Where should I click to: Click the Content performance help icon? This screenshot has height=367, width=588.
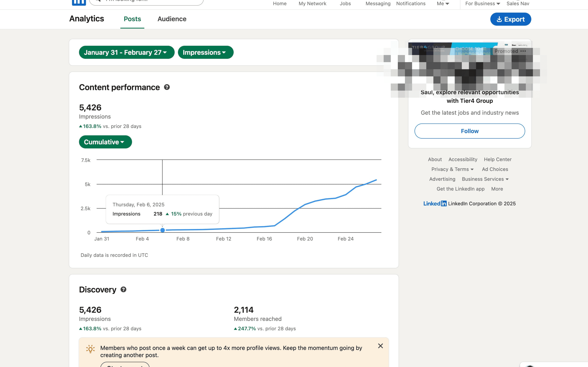pyautogui.click(x=167, y=87)
